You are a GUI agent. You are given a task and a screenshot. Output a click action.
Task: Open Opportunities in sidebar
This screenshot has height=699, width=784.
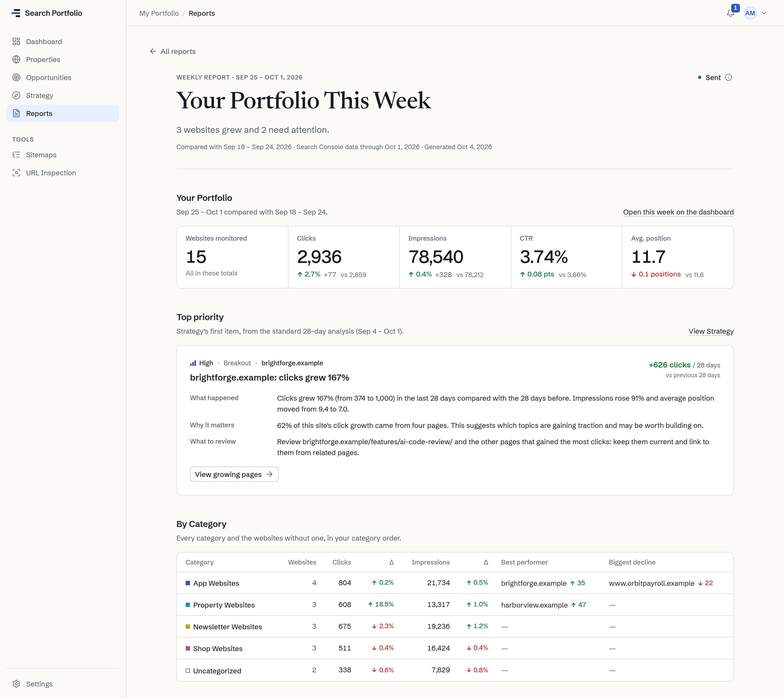63,78
